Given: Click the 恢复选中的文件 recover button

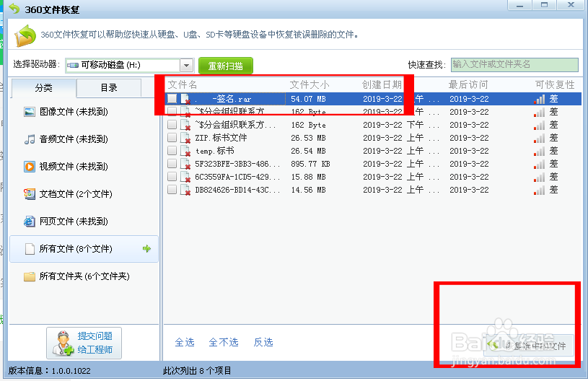Looking at the screenshot, I should coord(529,346).
